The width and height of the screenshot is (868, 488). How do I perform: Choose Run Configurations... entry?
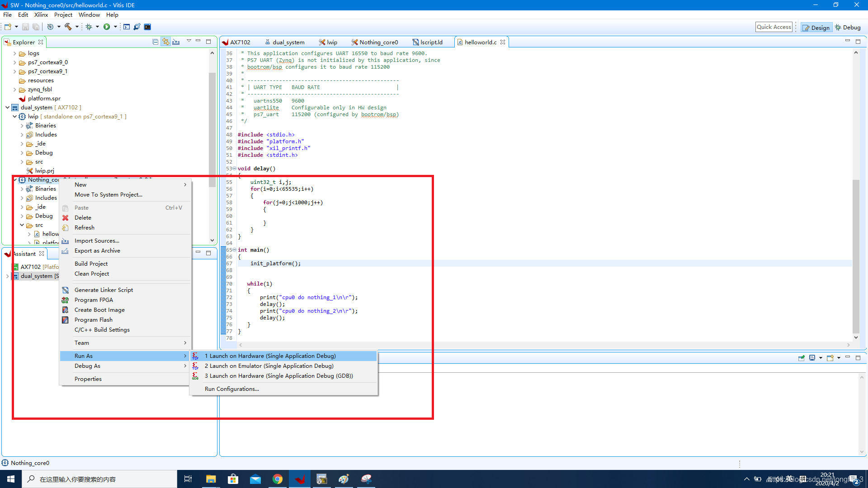[x=231, y=389]
